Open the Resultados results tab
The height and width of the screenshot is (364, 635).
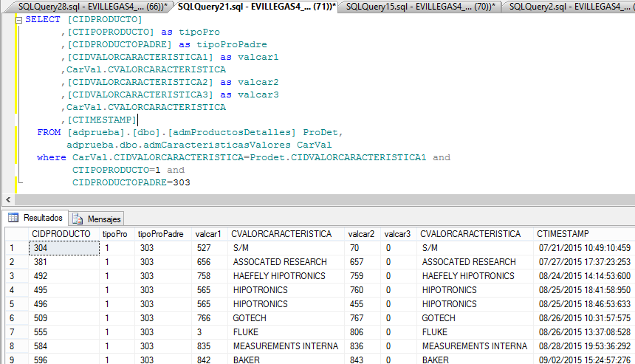[x=36, y=218]
